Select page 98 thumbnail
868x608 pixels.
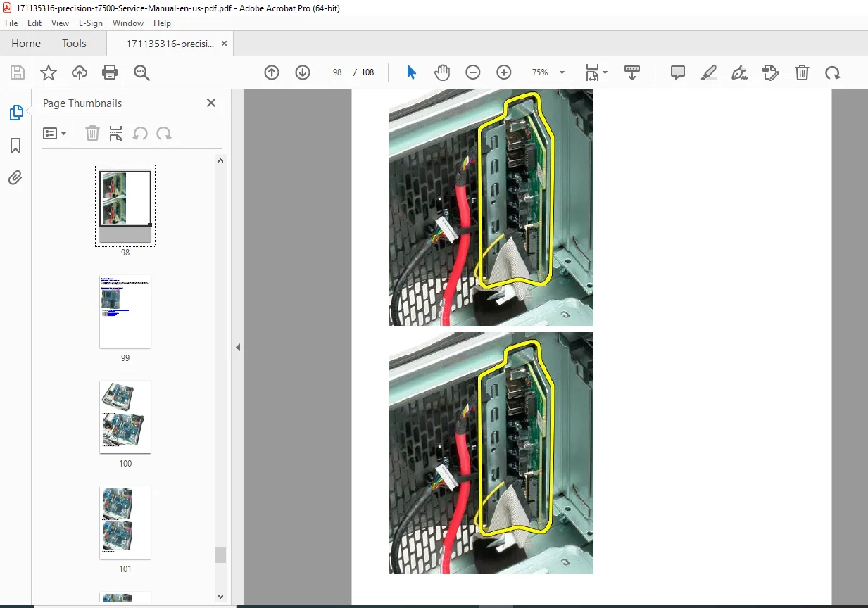click(x=125, y=206)
